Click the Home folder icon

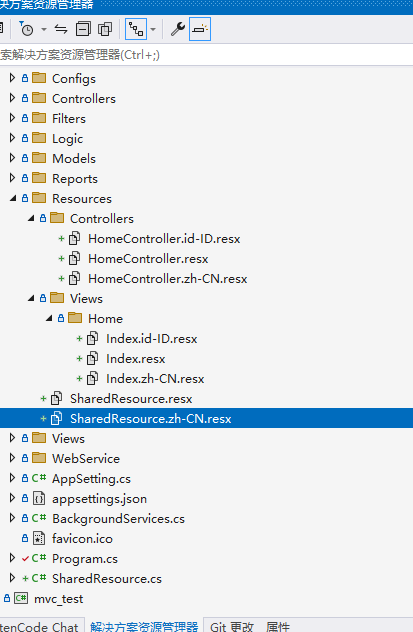click(75, 318)
